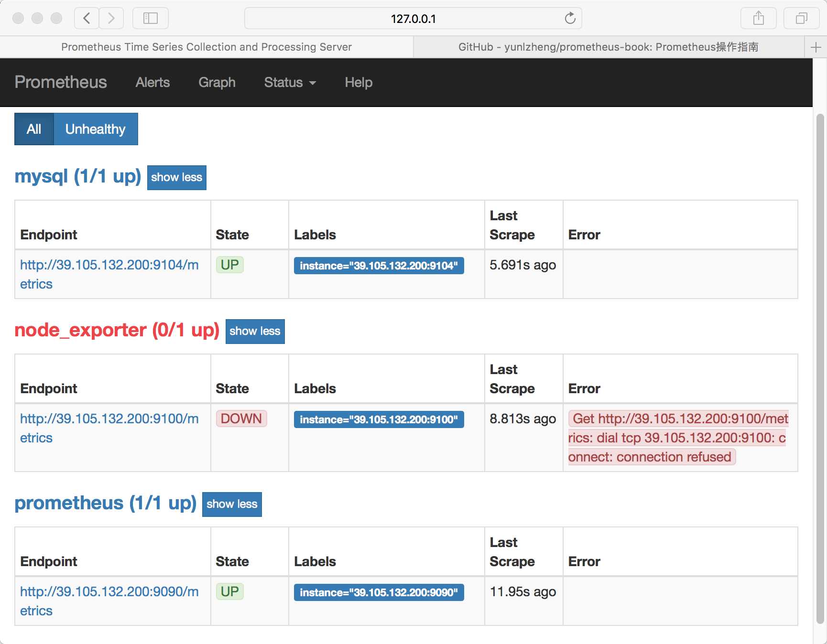Add a new tab with plus icon
The width and height of the screenshot is (827, 644).
pyautogui.click(x=816, y=47)
